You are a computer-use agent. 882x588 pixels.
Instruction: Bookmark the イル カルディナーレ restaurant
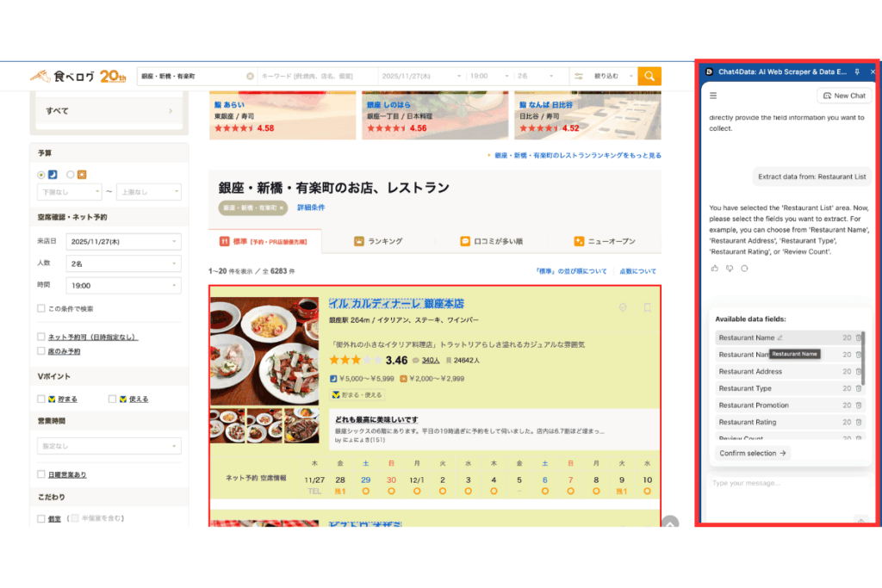[x=647, y=307]
